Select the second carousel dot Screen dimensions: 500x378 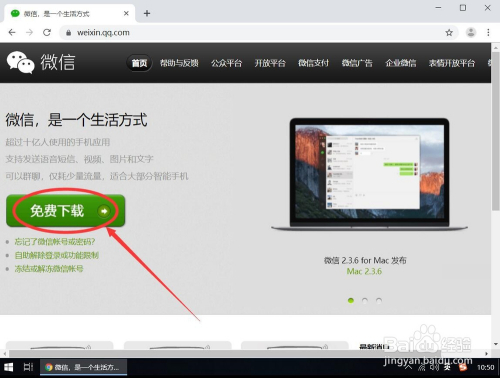(x=365, y=301)
